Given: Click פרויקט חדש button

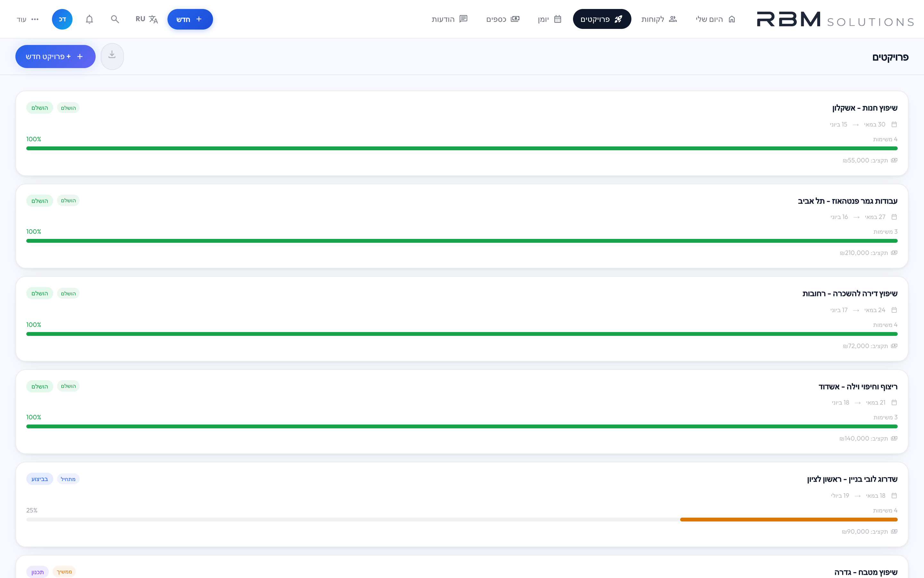Looking at the screenshot, I should click(56, 57).
